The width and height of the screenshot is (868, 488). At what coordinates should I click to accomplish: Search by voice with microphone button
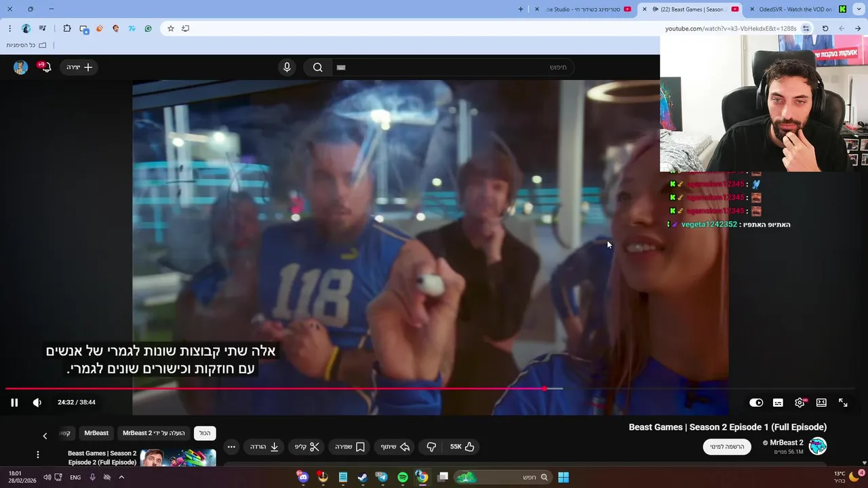pyautogui.click(x=287, y=67)
